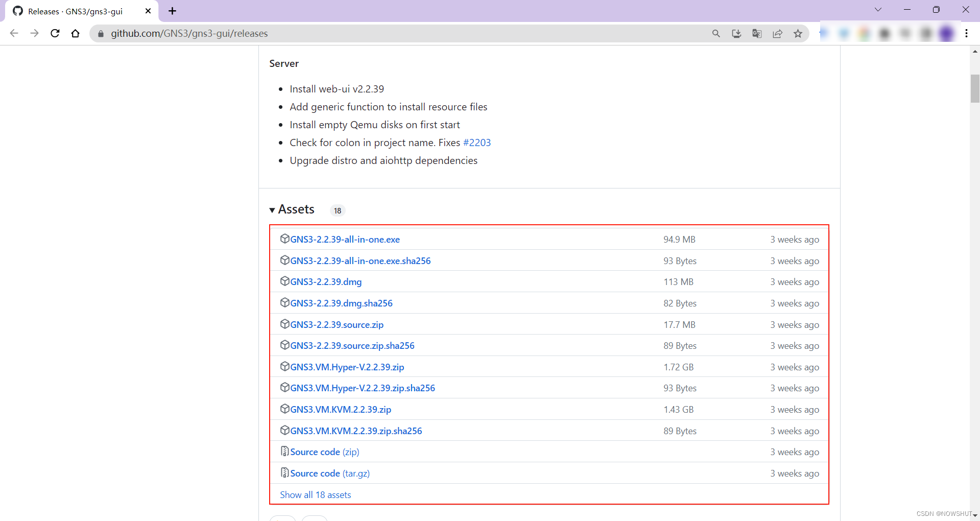
Task: Download Source code (tar.gz)
Action: tap(330, 473)
